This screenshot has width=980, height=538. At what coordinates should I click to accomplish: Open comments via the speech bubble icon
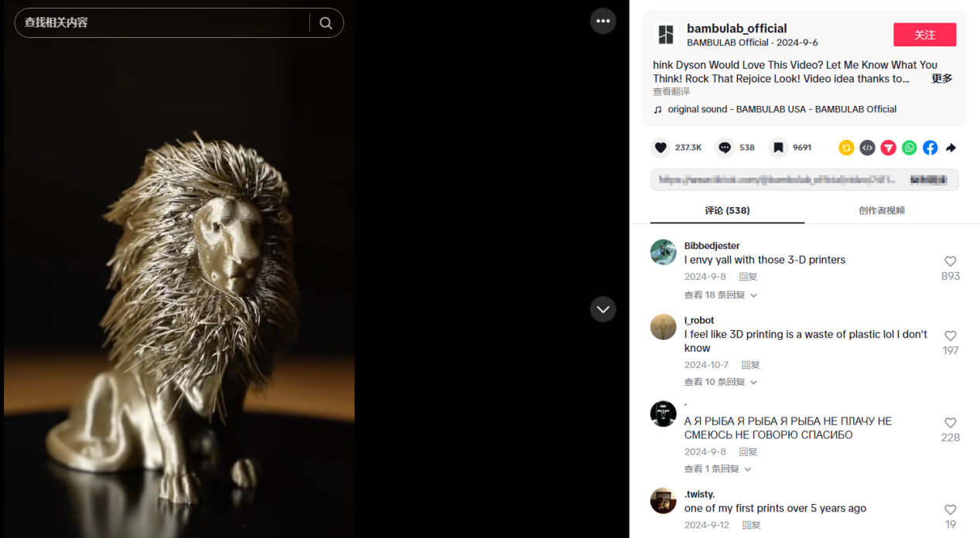725,148
